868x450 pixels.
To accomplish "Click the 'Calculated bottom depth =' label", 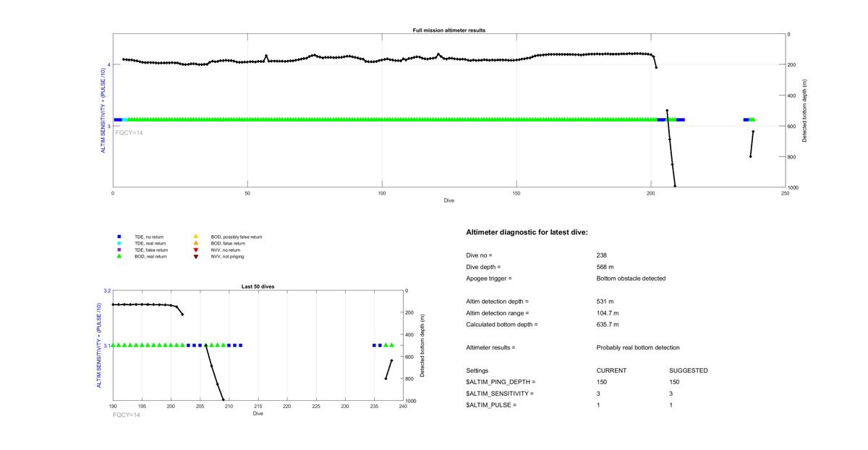I will point(502,325).
